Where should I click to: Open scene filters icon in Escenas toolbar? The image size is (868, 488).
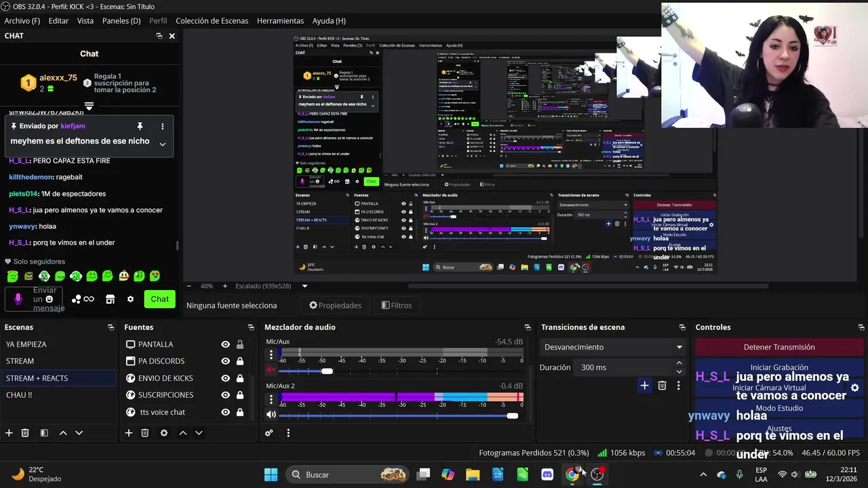pos(44,433)
